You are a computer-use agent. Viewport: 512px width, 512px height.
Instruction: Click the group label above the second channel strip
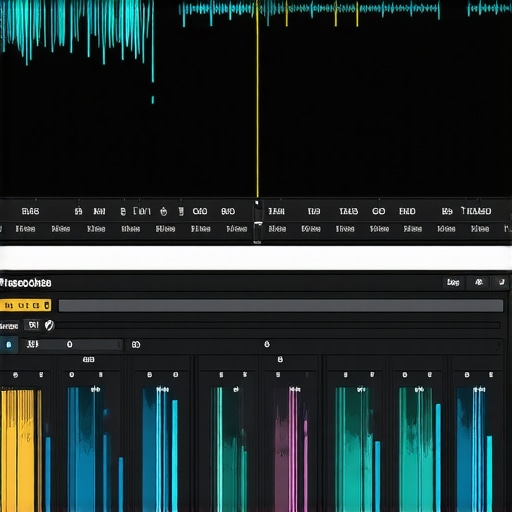(x=88, y=360)
